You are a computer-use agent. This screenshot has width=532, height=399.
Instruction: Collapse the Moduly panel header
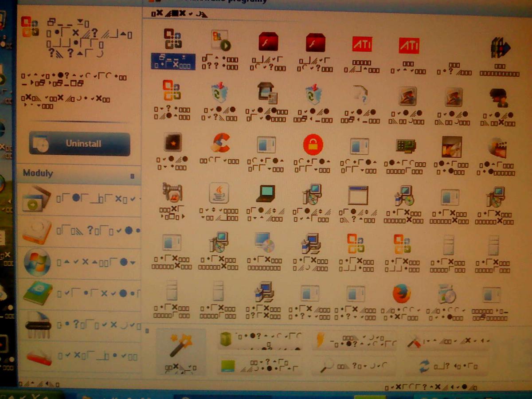[x=132, y=176]
